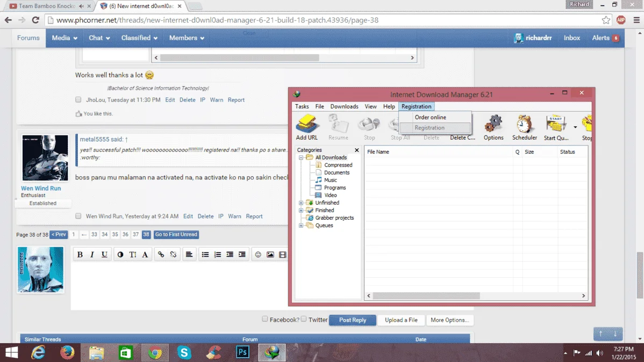Insert an ordered numbered list
Screen dimensions: 644x362
[218, 255]
